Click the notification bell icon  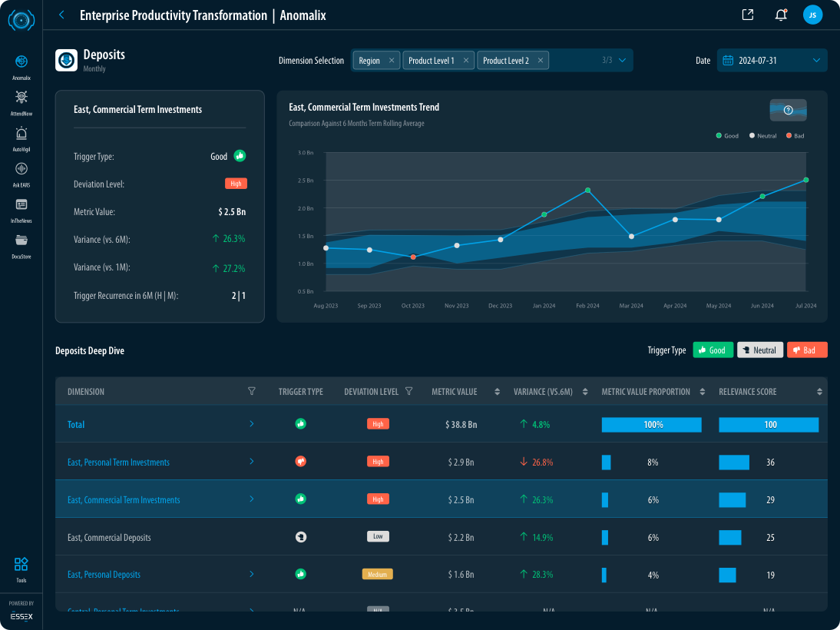(781, 15)
